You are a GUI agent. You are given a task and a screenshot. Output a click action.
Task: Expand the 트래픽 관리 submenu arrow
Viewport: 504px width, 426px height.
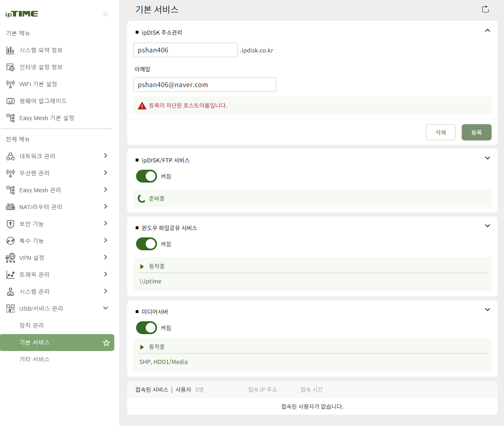[105, 274]
